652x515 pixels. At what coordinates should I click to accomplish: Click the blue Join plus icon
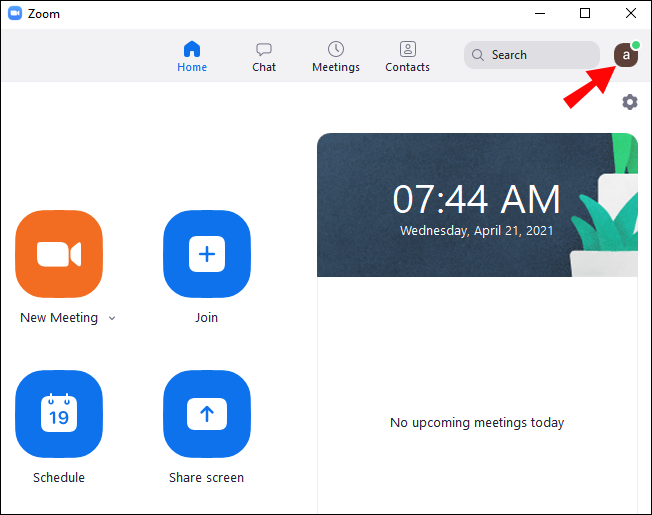207,254
